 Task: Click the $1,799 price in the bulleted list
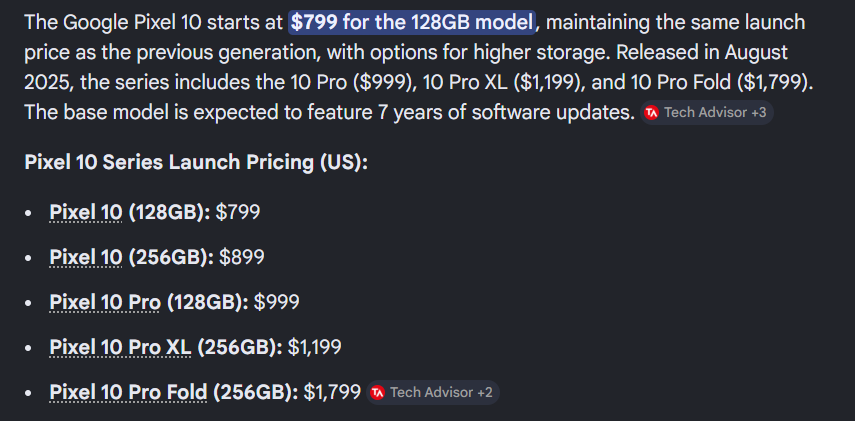[x=332, y=392]
